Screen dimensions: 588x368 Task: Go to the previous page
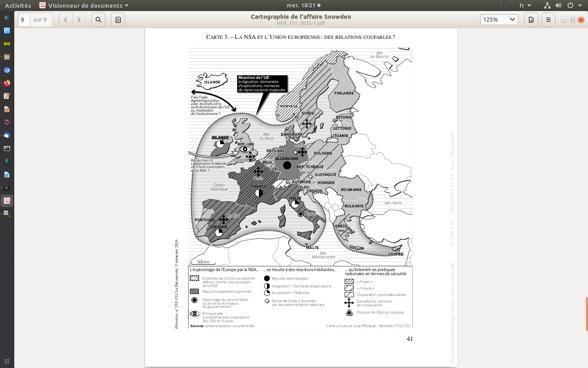(65, 20)
